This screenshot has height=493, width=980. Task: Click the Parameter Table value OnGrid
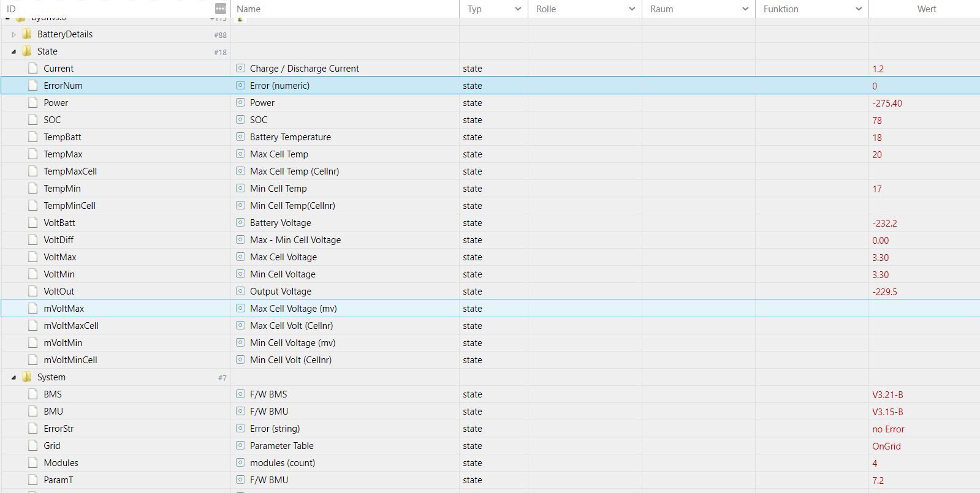[x=886, y=446]
